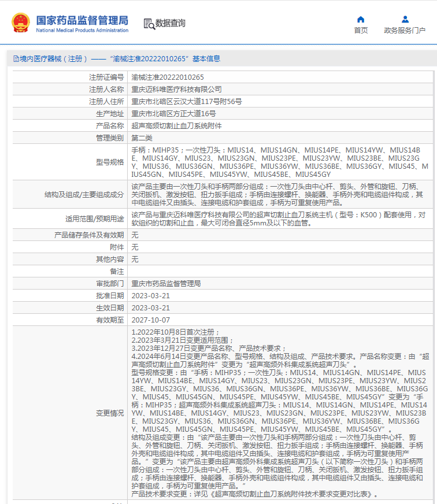Select product name 超声高频切割止血刀系统附件
The height and width of the screenshot is (504, 437).
pos(176,126)
